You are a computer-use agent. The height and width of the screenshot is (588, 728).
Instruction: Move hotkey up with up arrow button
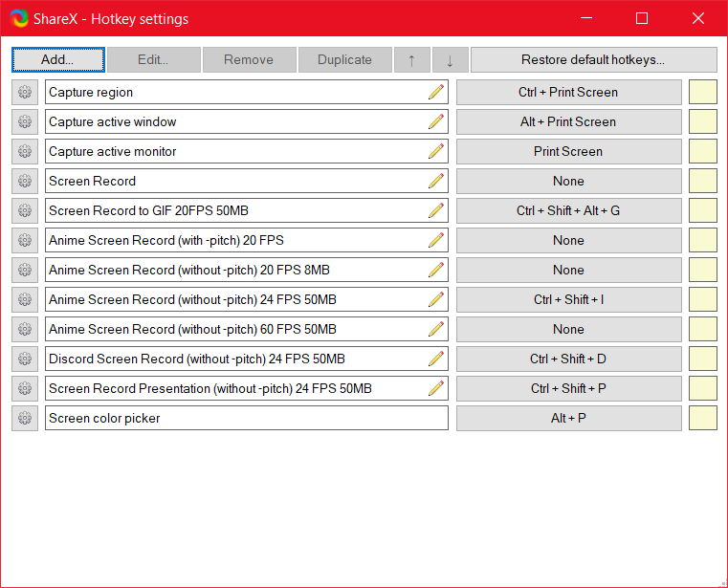pyautogui.click(x=411, y=59)
